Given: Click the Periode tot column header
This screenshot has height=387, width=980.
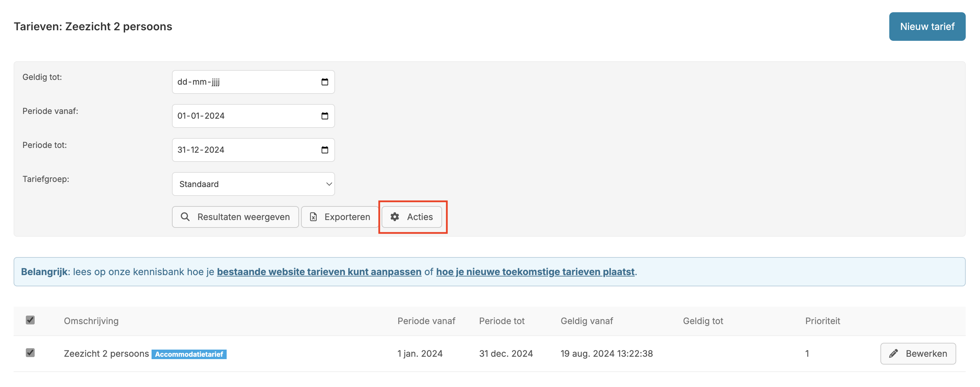Looking at the screenshot, I should [x=502, y=321].
